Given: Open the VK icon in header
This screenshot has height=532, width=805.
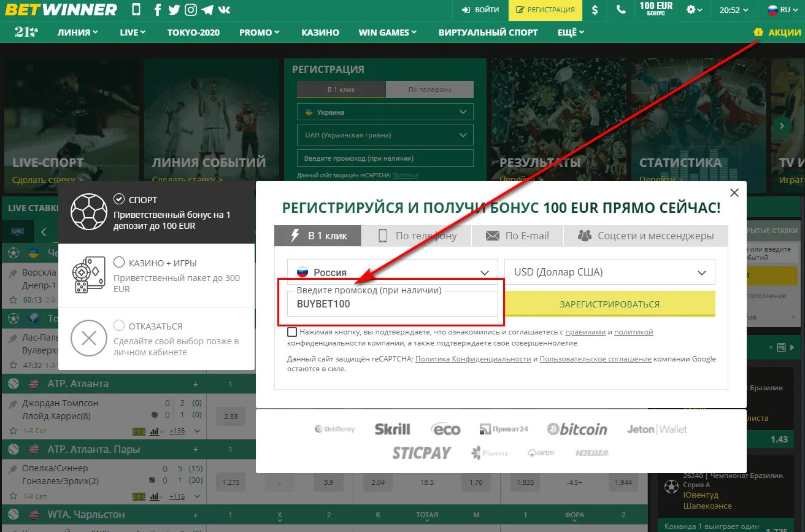Looking at the screenshot, I should (x=225, y=10).
